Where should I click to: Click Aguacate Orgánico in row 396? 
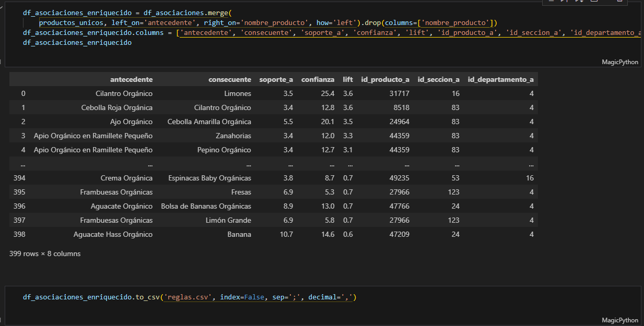pos(122,206)
